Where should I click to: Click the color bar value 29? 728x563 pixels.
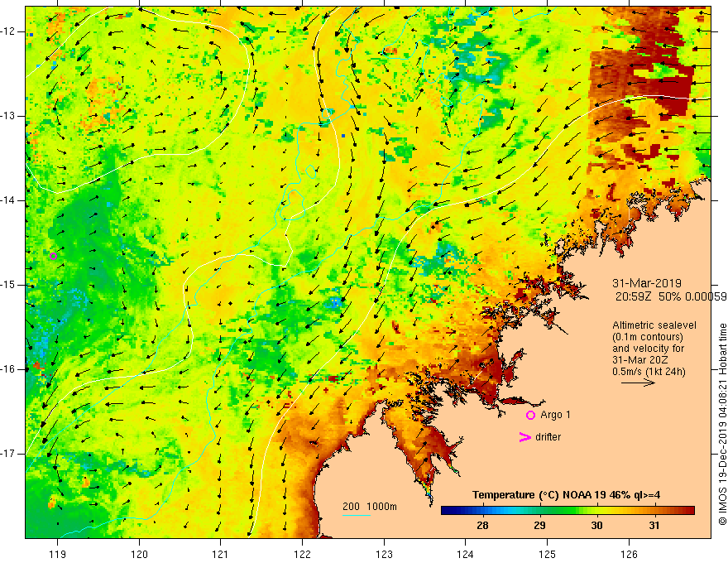pos(539,526)
